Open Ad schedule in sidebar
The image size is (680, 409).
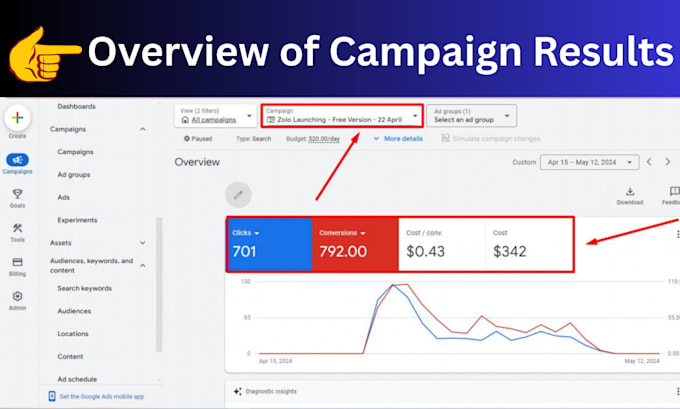pos(77,379)
